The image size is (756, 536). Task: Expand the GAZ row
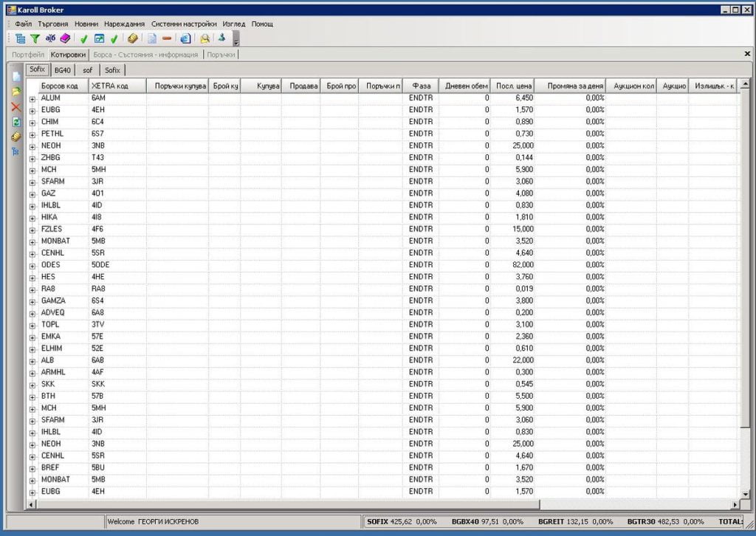tap(32, 195)
